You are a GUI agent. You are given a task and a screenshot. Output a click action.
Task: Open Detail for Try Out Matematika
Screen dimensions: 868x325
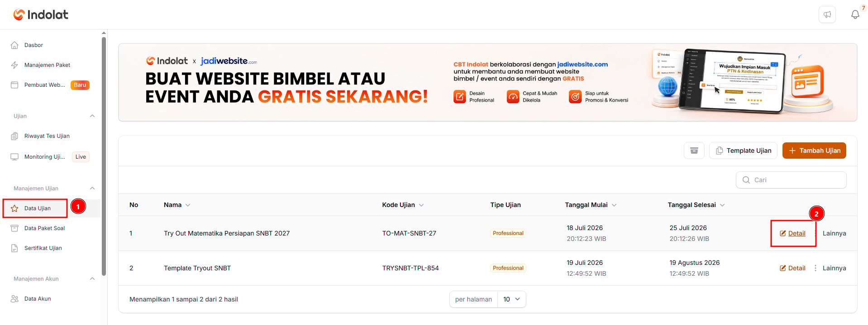pyautogui.click(x=792, y=233)
